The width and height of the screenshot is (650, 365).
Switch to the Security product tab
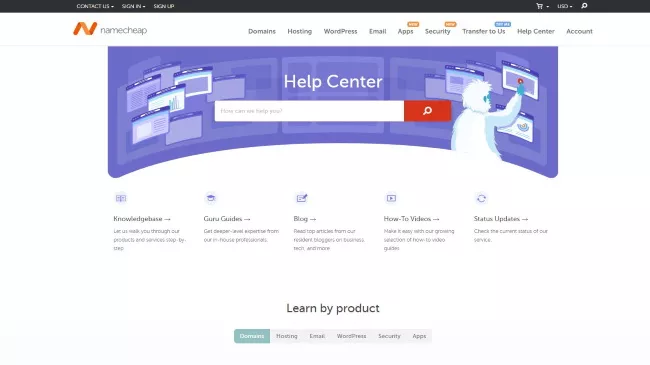tap(389, 336)
